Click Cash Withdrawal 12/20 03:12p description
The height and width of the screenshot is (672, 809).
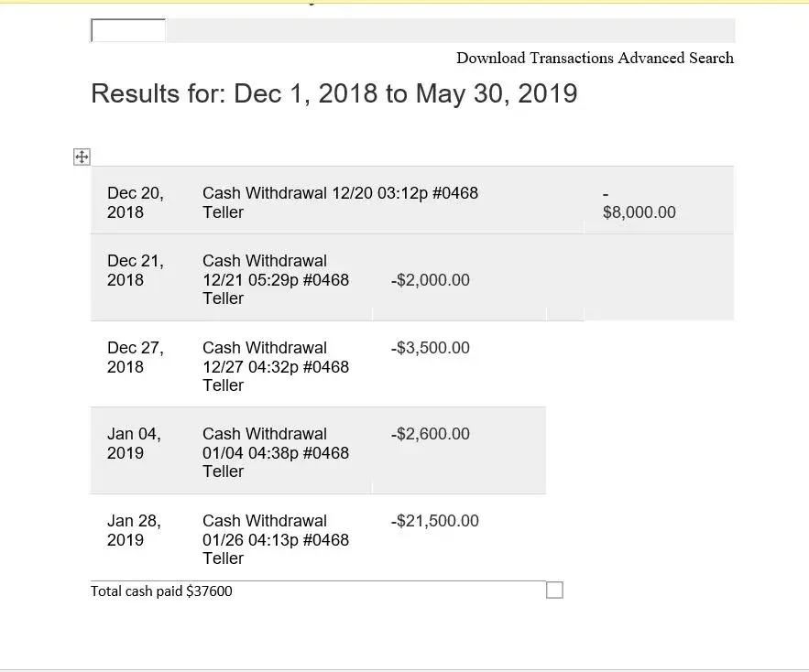coord(340,202)
